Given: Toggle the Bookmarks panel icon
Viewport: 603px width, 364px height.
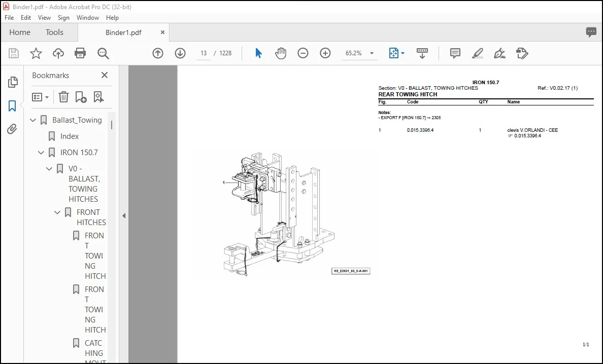Looking at the screenshot, I should tap(12, 106).
